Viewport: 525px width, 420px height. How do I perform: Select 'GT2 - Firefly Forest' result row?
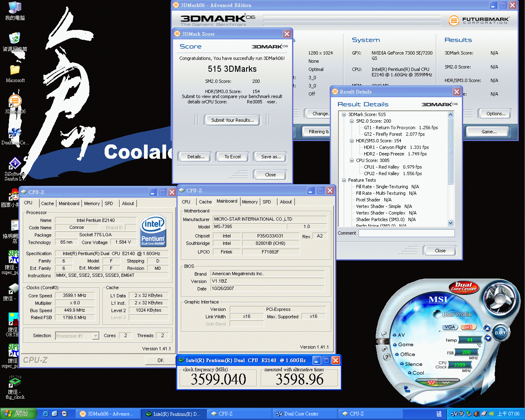(394, 134)
